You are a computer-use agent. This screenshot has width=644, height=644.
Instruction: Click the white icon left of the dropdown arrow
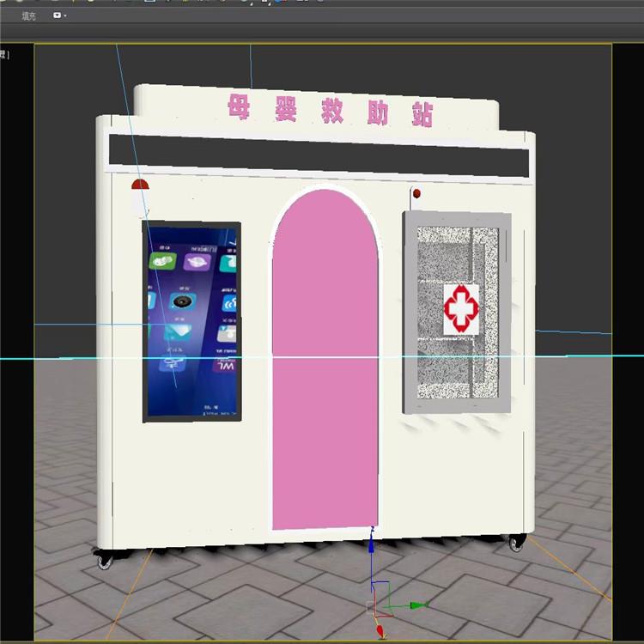(57, 15)
